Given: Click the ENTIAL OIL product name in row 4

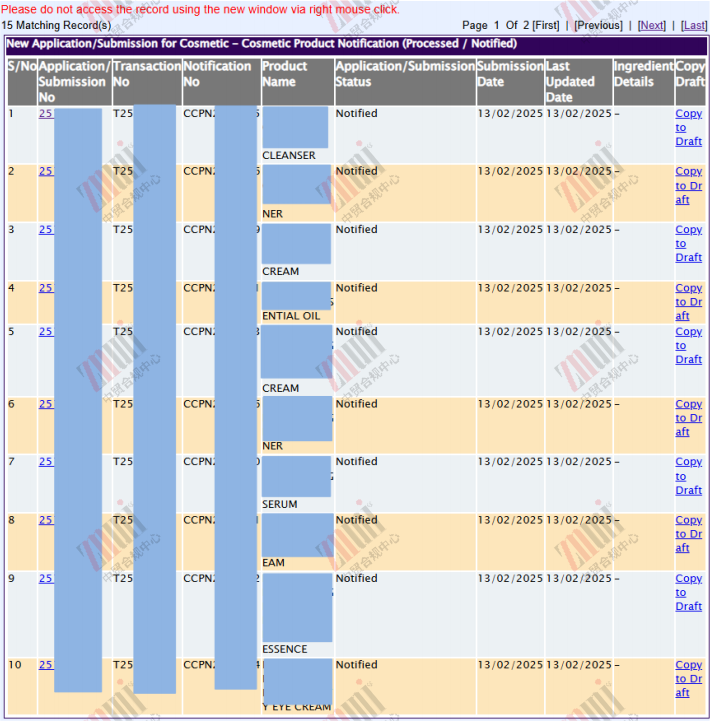Looking at the screenshot, I should click(x=291, y=316).
